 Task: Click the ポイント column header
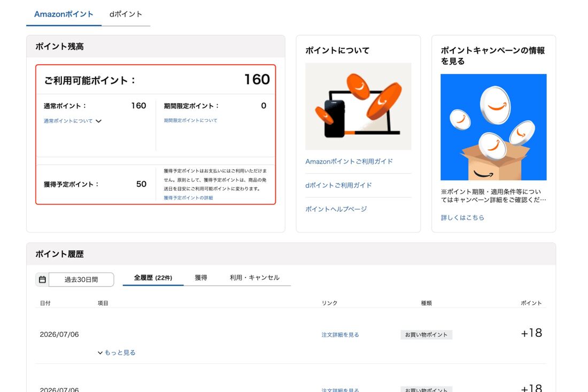(531, 303)
